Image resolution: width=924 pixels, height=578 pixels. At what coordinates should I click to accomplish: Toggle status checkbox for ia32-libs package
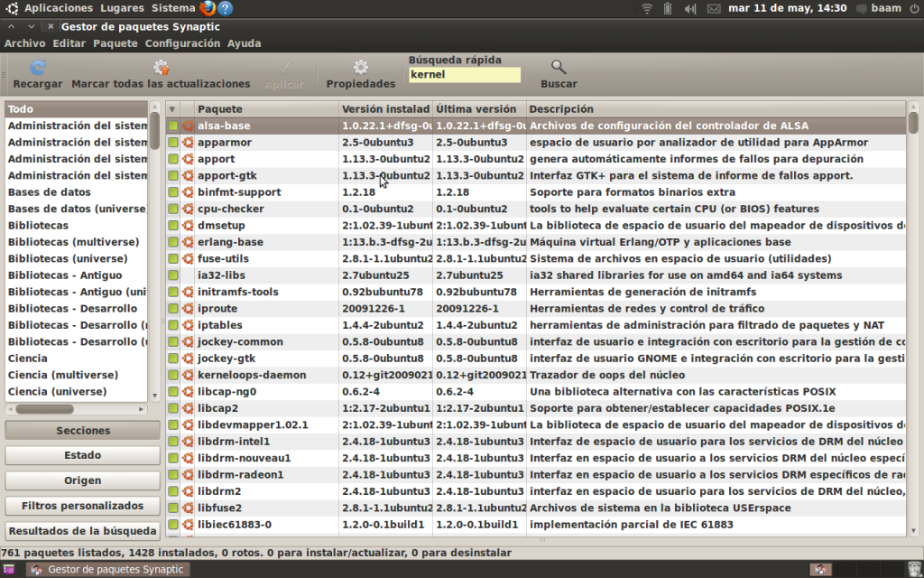coord(173,275)
